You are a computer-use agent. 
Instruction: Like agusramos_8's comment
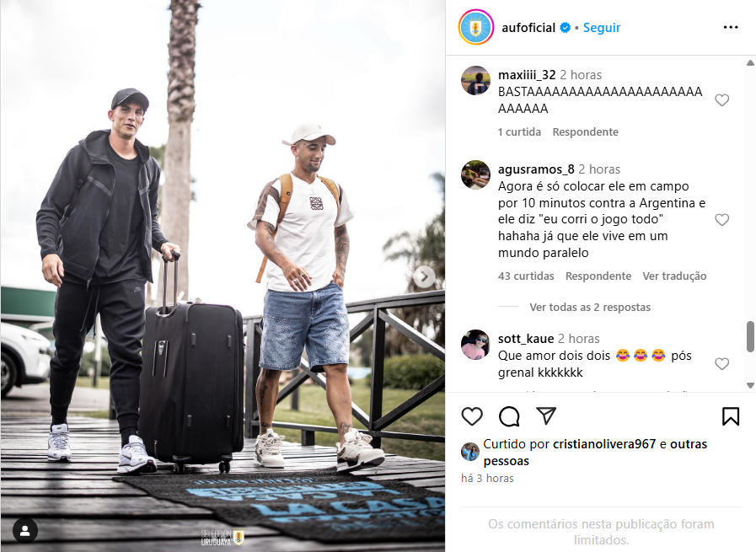coord(721,220)
